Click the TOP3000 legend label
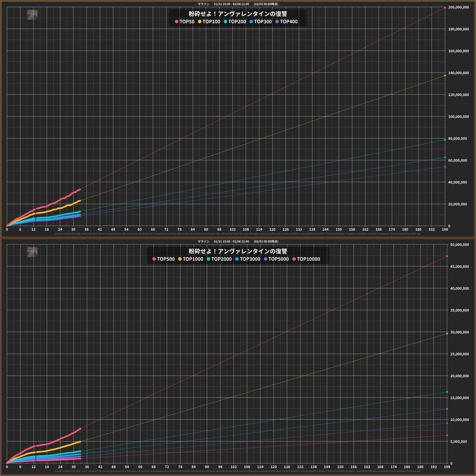Viewport: 476px width, 476px height. click(x=250, y=259)
